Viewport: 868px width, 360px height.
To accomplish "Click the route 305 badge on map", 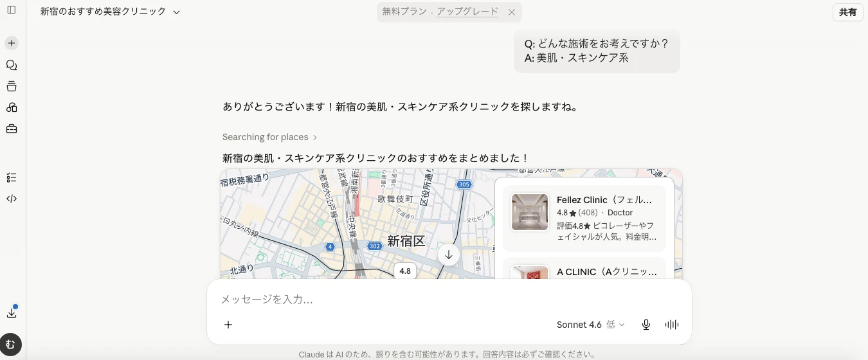I will click(464, 184).
